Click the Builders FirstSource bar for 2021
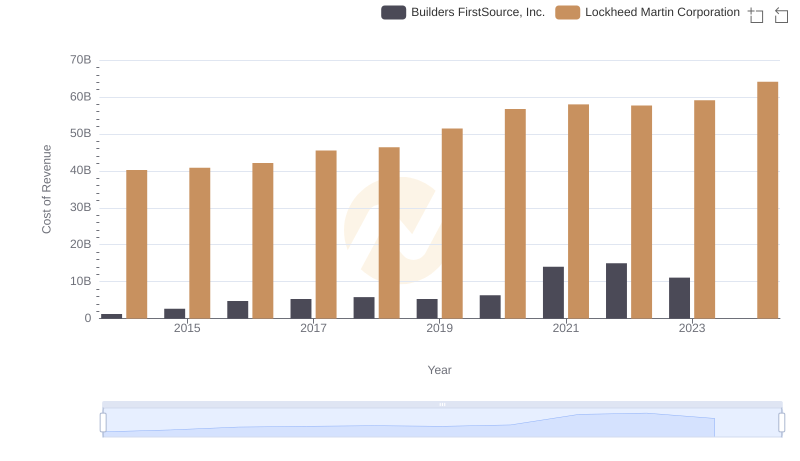Image resolution: width=800 pixels, height=461 pixels. (554, 293)
